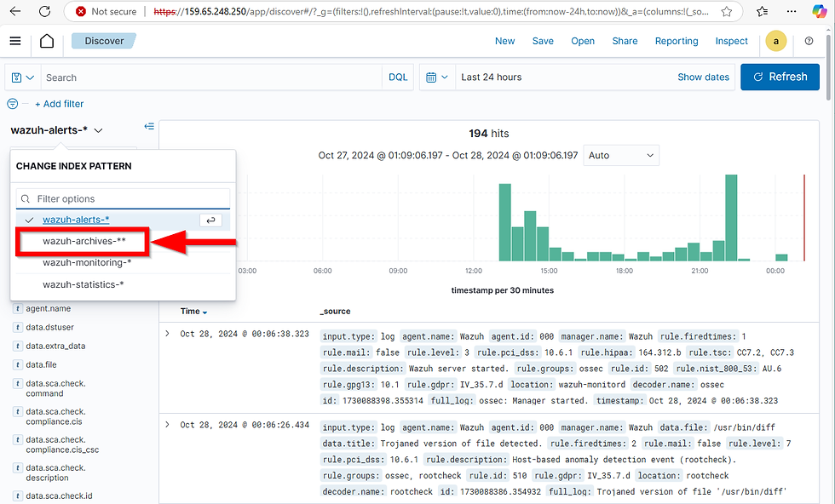Open the Copilot sidebar icon
The width and height of the screenshot is (835, 504).
(x=819, y=11)
